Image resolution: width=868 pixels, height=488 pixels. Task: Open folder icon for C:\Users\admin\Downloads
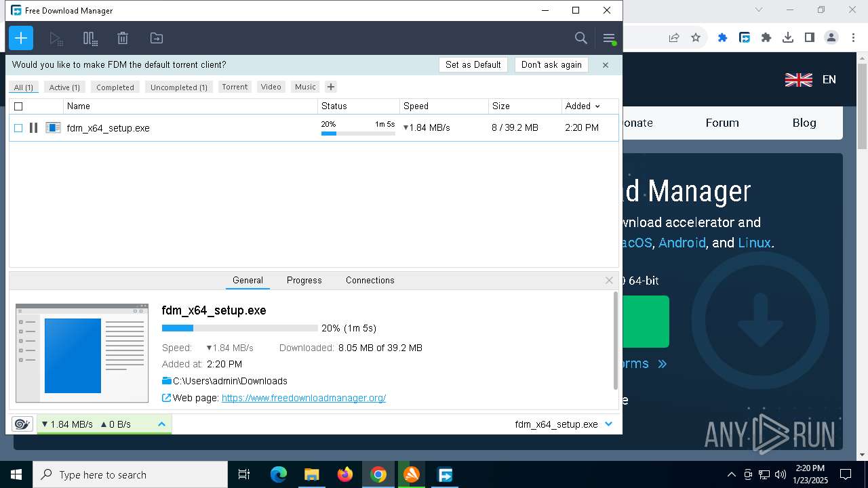click(167, 381)
